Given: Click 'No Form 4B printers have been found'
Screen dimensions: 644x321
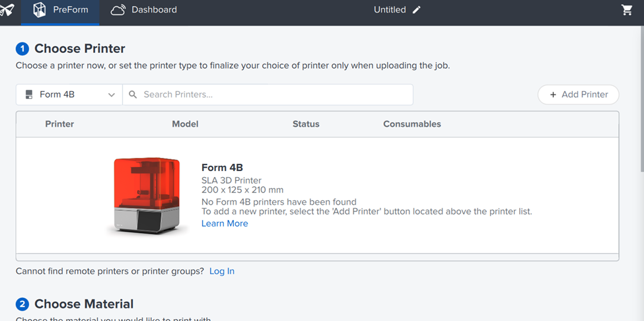Looking at the screenshot, I should (x=279, y=202).
